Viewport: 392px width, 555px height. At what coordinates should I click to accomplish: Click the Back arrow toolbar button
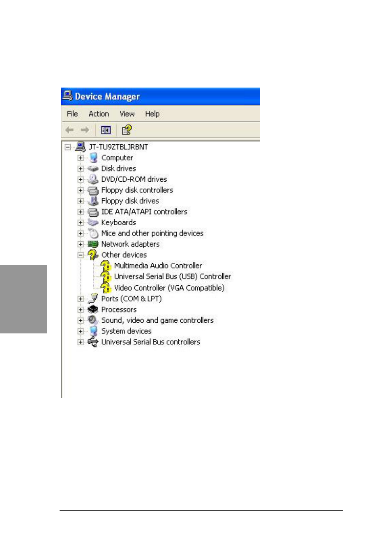coord(69,130)
